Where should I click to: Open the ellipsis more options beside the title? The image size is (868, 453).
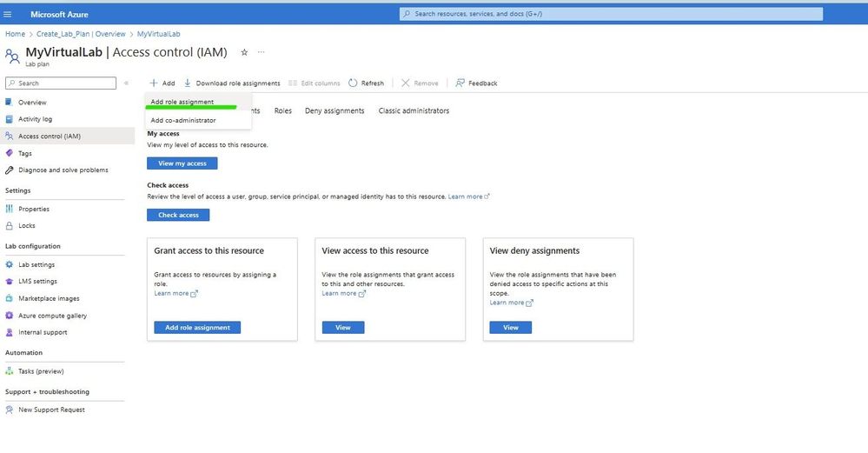pyautogui.click(x=262, y=52)
